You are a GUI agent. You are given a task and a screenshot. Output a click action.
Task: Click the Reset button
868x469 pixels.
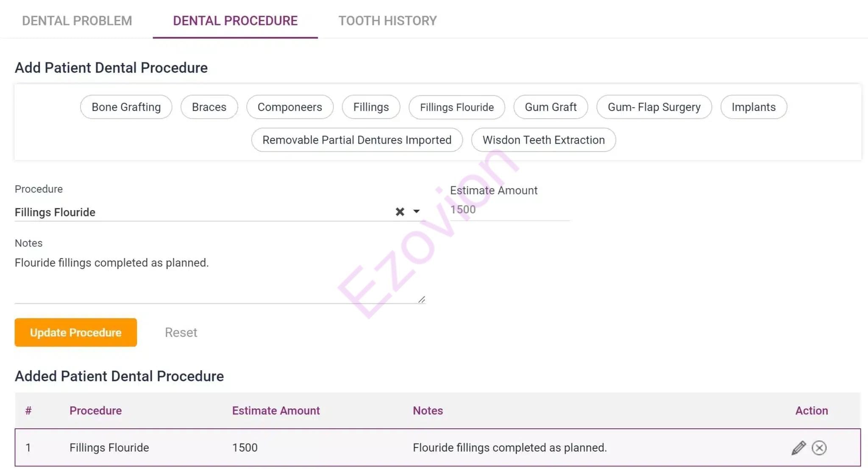tap(181, 333)
